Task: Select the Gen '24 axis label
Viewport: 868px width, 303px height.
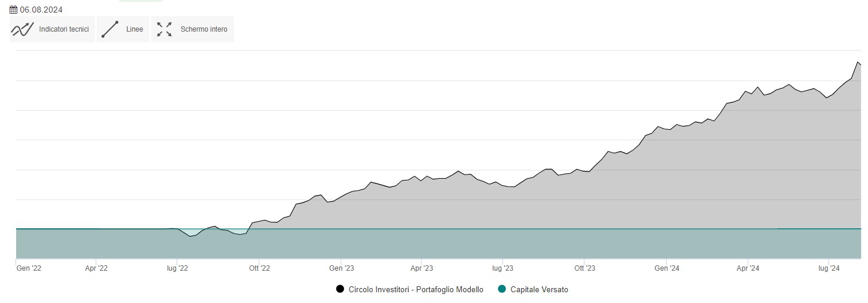Action: [x=666, y=269]
